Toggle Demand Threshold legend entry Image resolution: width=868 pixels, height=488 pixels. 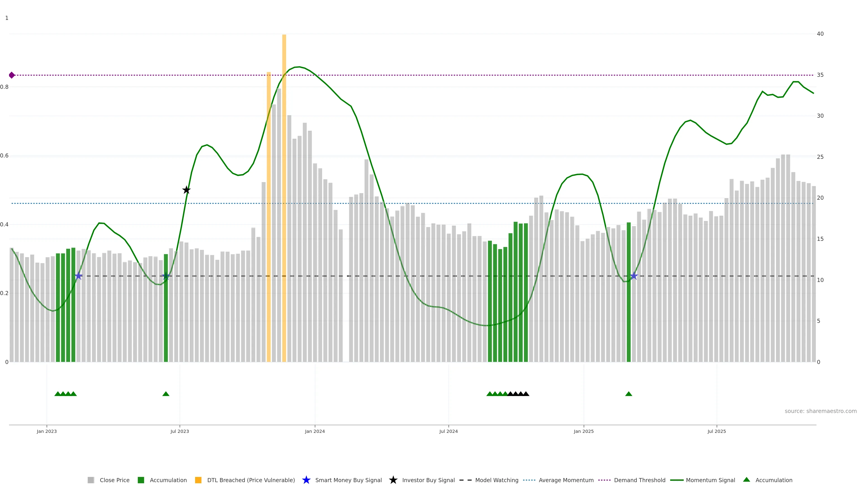coord(639,480)
